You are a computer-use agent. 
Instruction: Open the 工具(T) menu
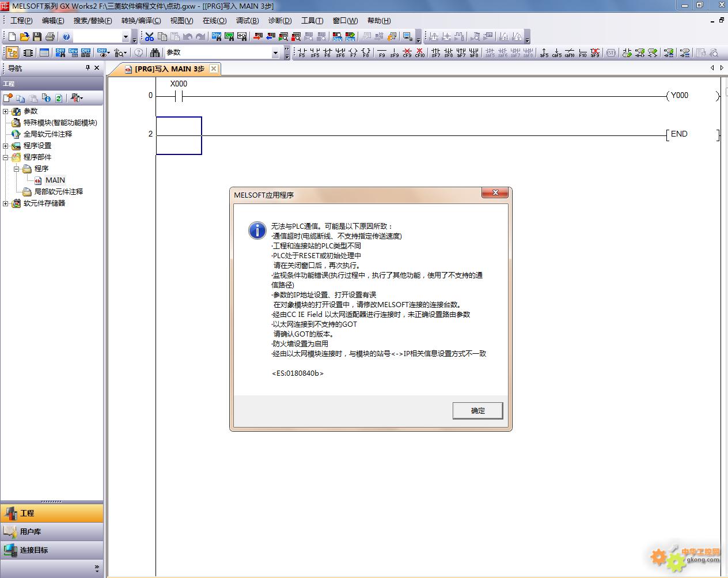pos(312,21)
